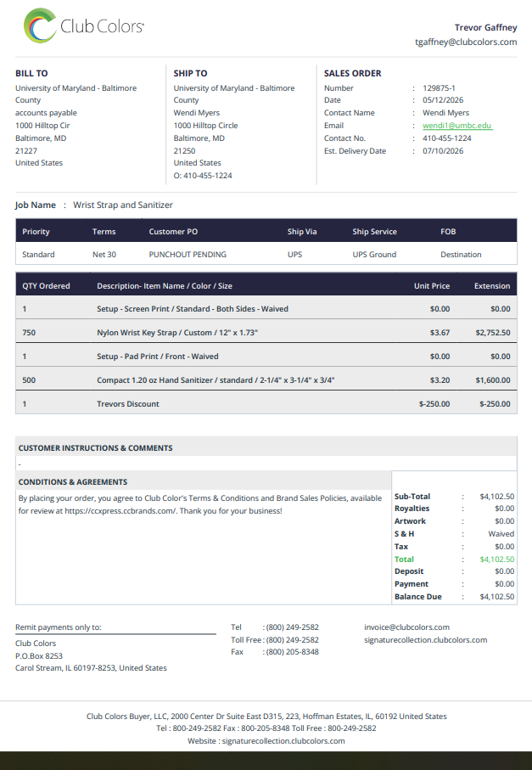Click the Trevors Discount row
The width and height of the screenshot is (532, 770).
(x=266, y=403)
